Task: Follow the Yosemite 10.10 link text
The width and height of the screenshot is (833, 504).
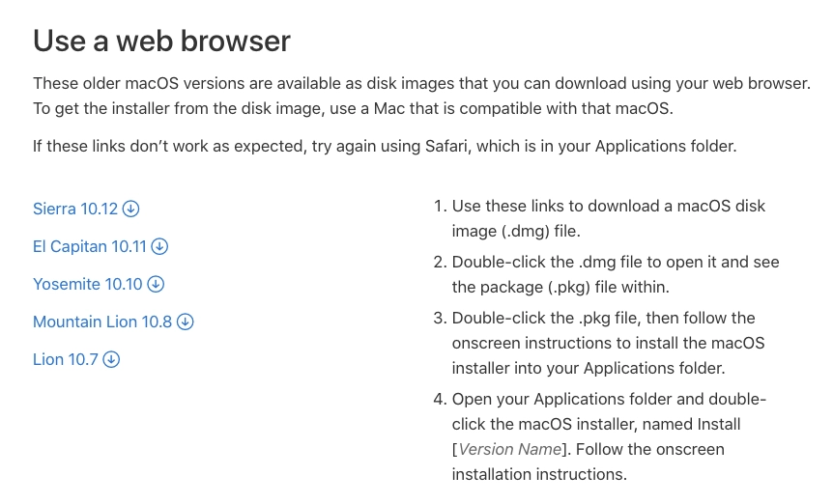Action: pos(87,284)
